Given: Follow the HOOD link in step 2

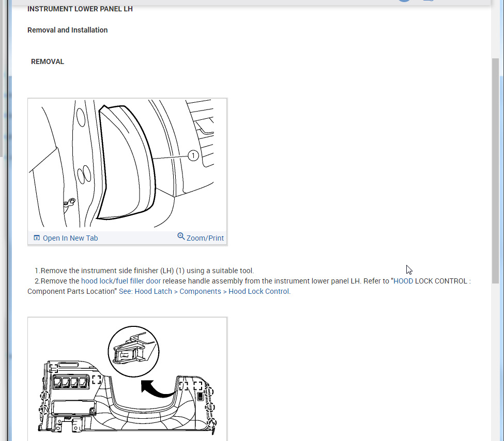Looking at the screenshot, I should pyautogui.click(x=403, y=281).
